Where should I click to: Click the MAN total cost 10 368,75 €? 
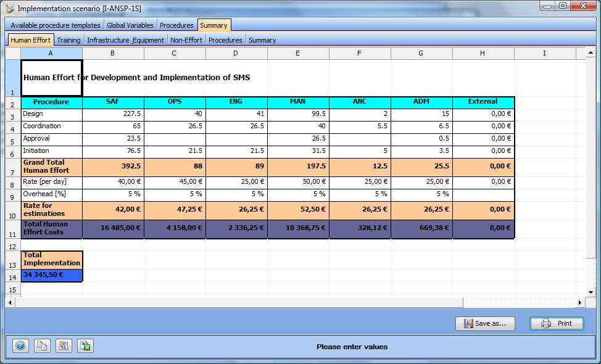298,229
